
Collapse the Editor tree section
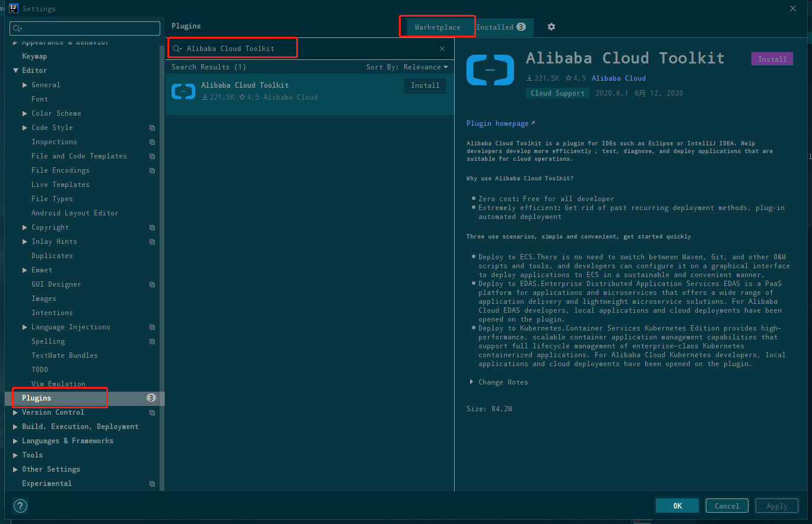(15, 71)
